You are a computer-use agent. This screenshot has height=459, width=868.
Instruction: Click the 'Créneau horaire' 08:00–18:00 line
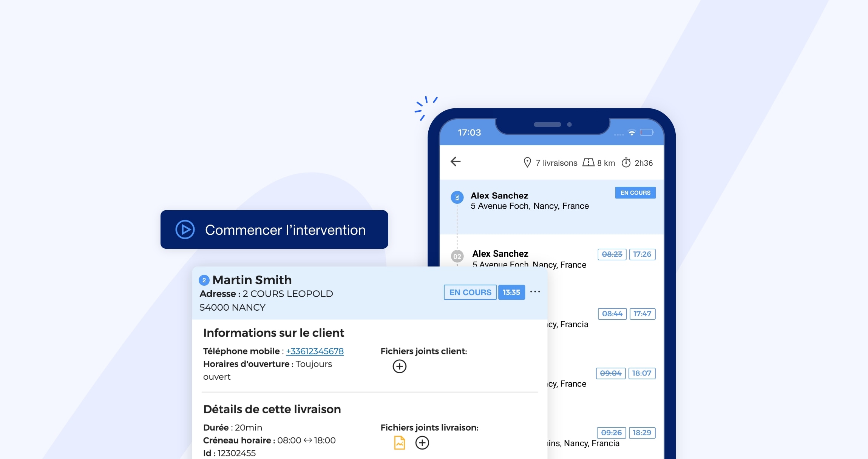coord(269,440)
